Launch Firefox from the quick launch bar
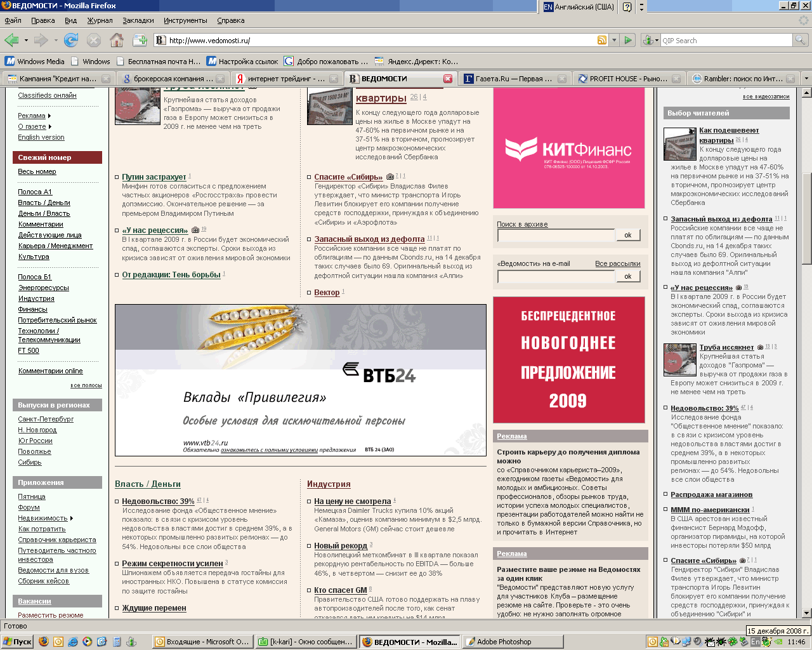This screenshot has width=812, height=650. click(x=44, y=642)
